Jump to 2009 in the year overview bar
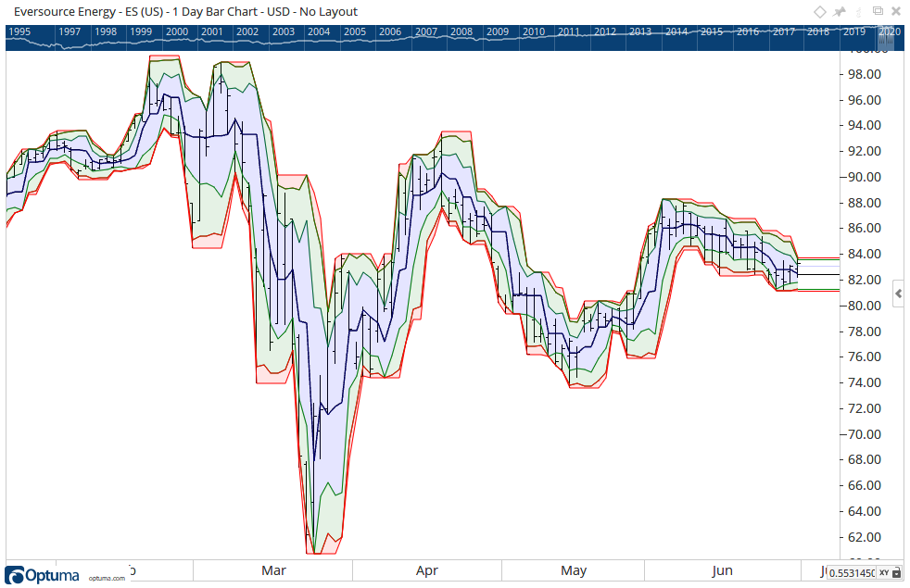 point(498,31)
